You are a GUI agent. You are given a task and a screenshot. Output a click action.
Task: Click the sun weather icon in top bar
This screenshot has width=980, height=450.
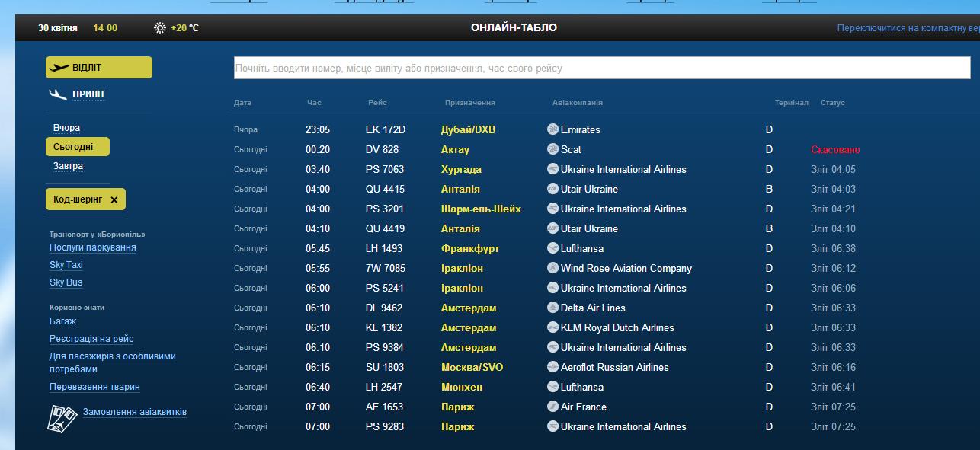click(x=160, y=28)
